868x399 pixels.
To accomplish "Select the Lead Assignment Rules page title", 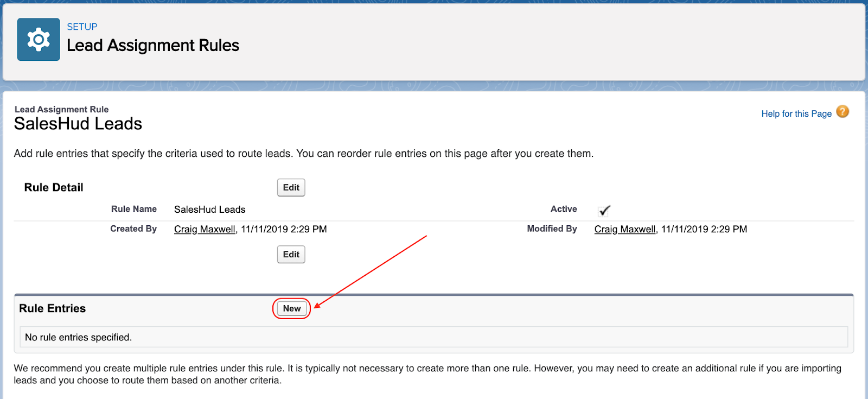I will pos(153,45).
